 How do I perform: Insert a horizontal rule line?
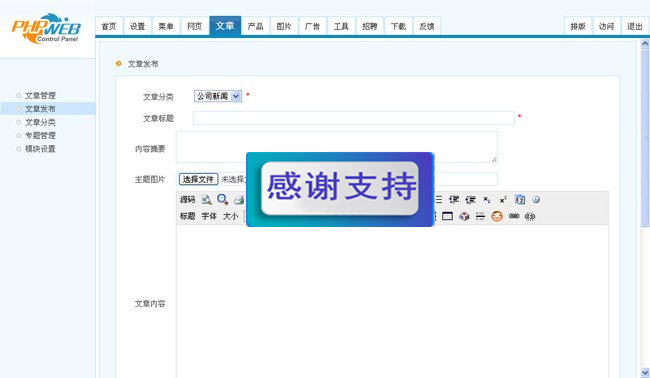480,216
